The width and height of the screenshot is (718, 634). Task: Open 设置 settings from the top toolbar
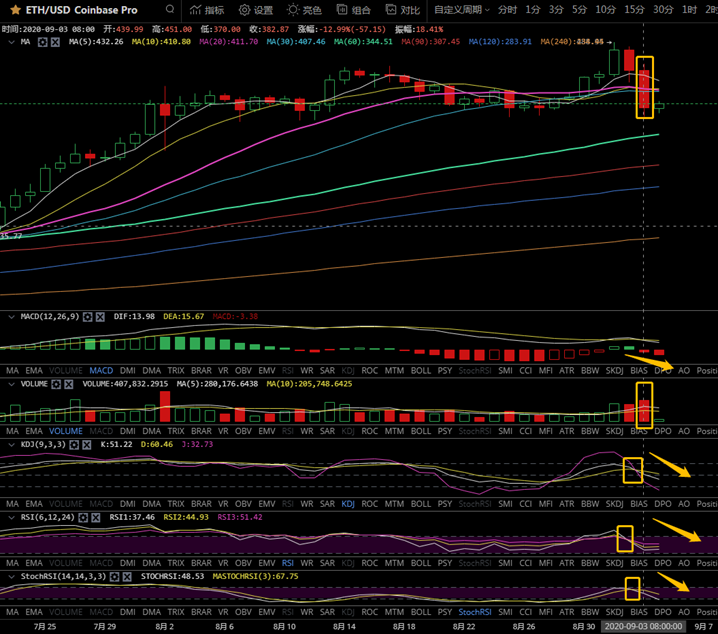tap(255, 10)
